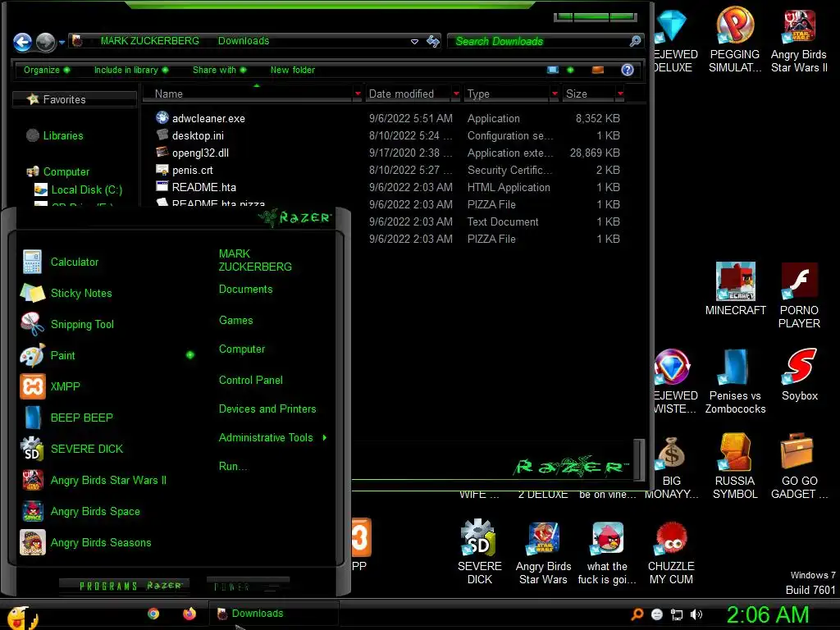Open PEGGING SIMULAT... desktop icon
The width and height of the screenshot is (840, 630).
coord(735,39)
